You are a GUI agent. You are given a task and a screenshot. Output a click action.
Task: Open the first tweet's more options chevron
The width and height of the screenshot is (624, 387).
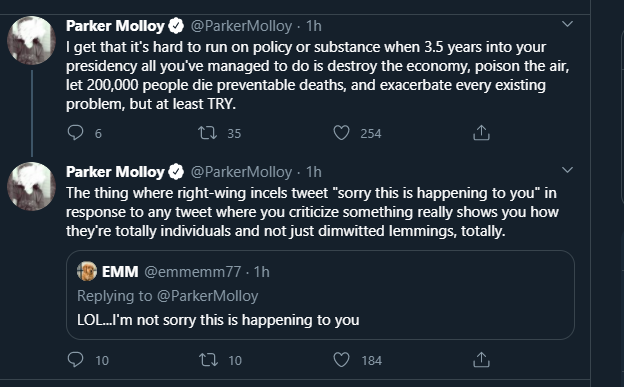567,24
